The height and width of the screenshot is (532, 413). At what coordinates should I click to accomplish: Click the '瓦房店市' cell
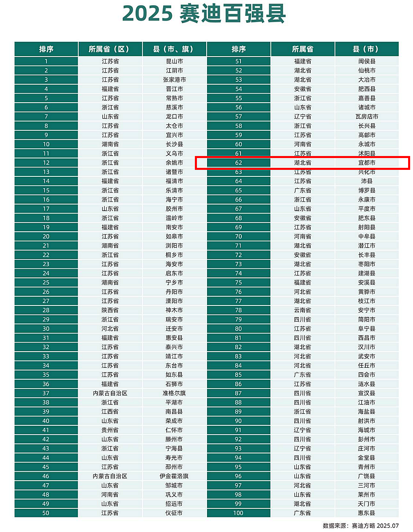click(367, 117)
